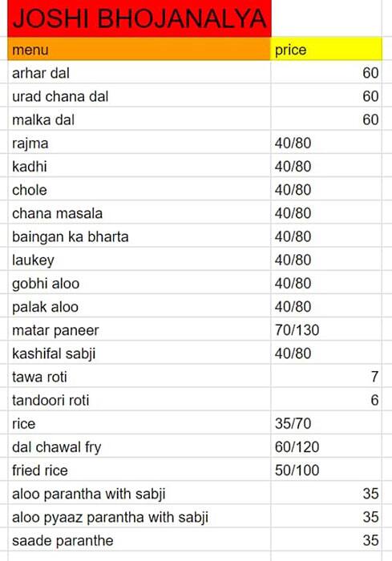Select the rajma cell
The width and height of the screenshot is (392, 561).
tap(139, 143)
